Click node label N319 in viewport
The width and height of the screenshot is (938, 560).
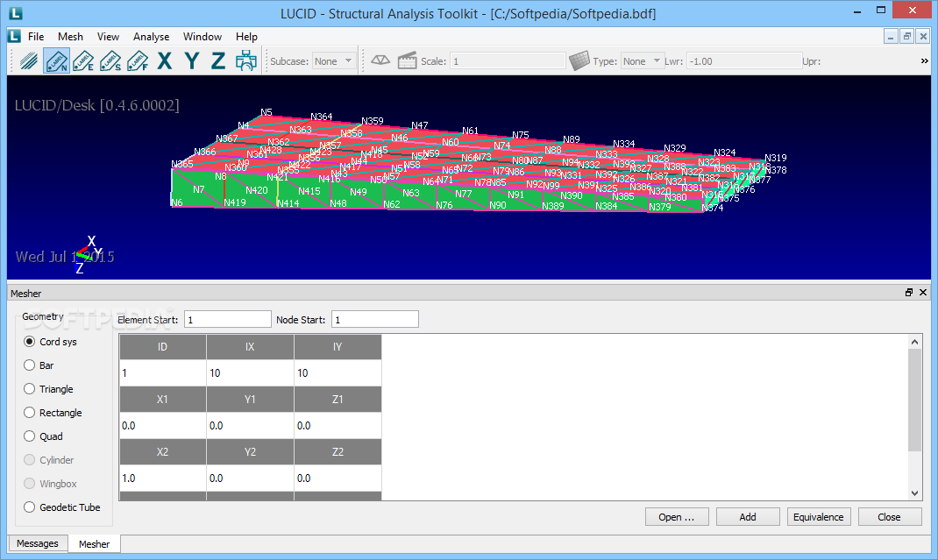[x=776, y=158]
